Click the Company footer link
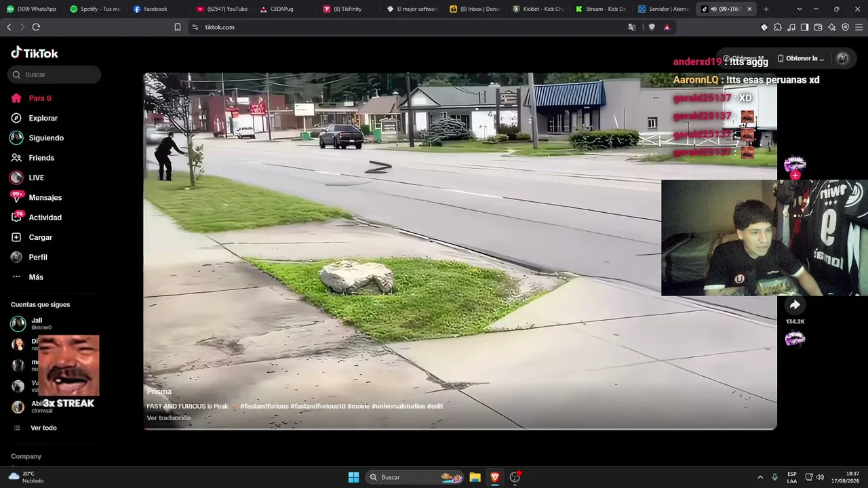This screenshot has height=488, width=868. pos(26,456)
